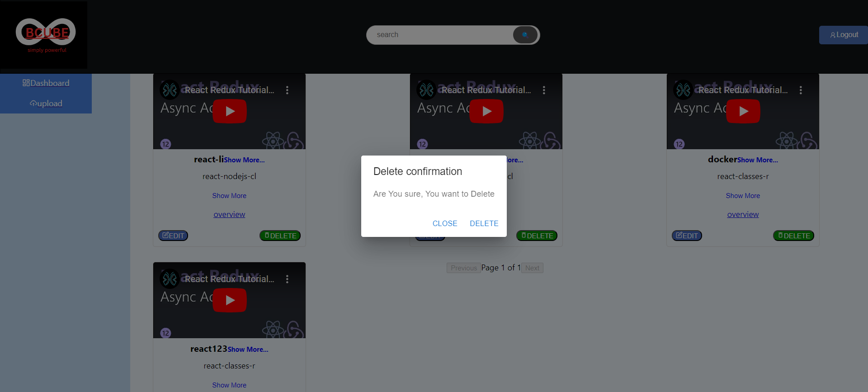Delete the docker card

tap(793, 236)
